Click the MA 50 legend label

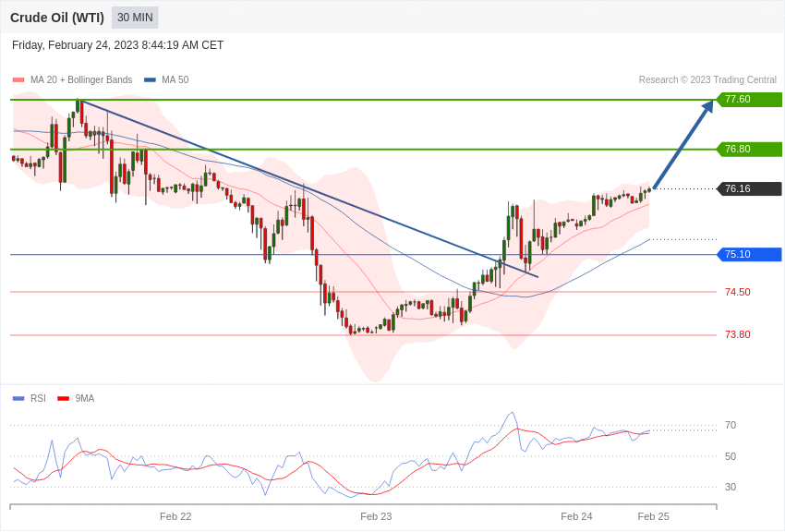pyautogui.click(x=175, y=79)
